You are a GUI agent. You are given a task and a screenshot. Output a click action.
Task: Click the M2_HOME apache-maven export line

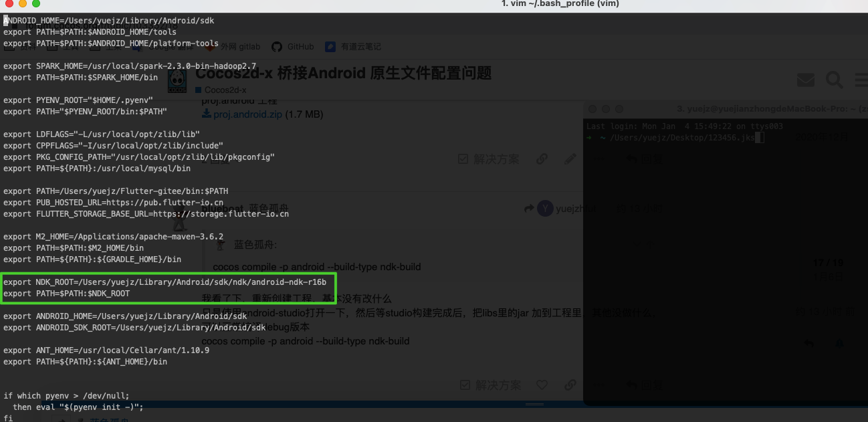pos(113,236)
